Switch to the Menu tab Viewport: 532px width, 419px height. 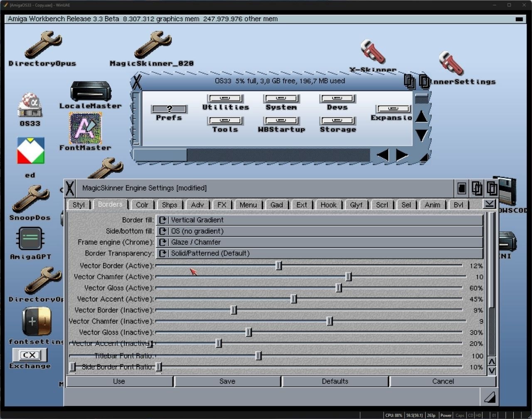248,205
